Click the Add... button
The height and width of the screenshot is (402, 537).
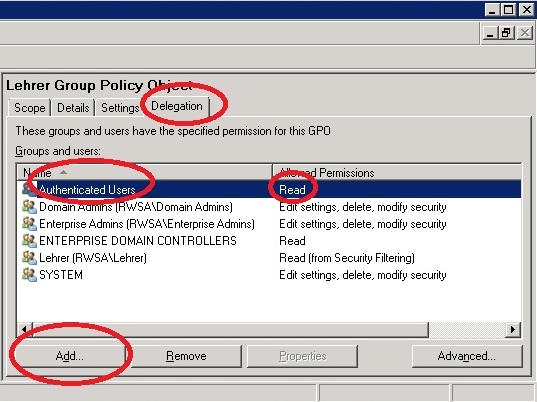click(x=70, y=356)
